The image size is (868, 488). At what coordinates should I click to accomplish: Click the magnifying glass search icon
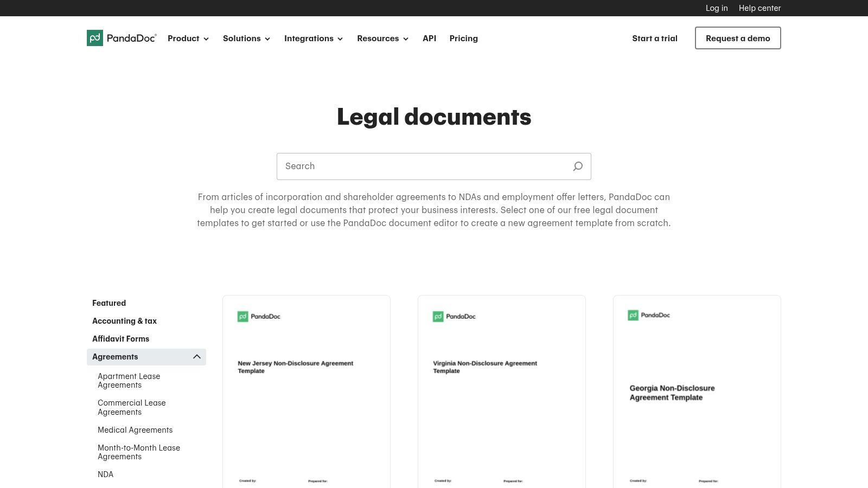pyautogui.click(x=577, y=166)
